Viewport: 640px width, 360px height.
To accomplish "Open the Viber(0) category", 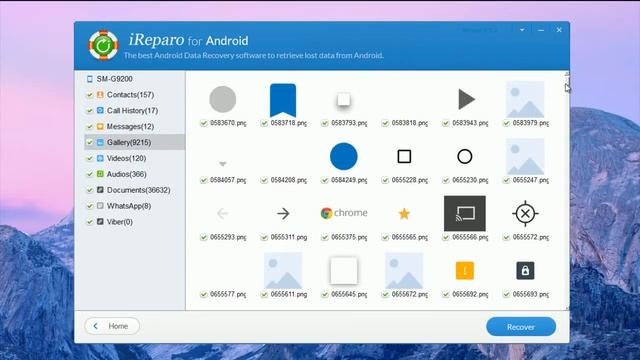I will 120,222.
